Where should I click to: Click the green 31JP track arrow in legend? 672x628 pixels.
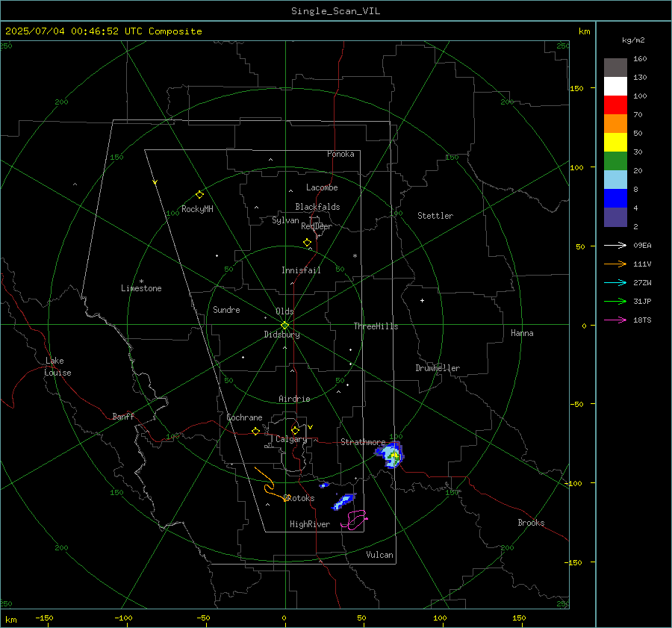(615, 302)
